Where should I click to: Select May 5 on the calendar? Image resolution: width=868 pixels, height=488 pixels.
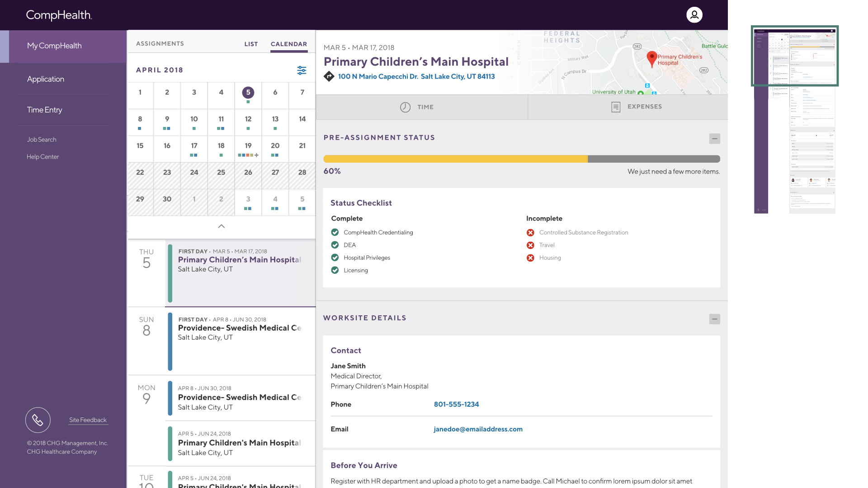[302, 202]
